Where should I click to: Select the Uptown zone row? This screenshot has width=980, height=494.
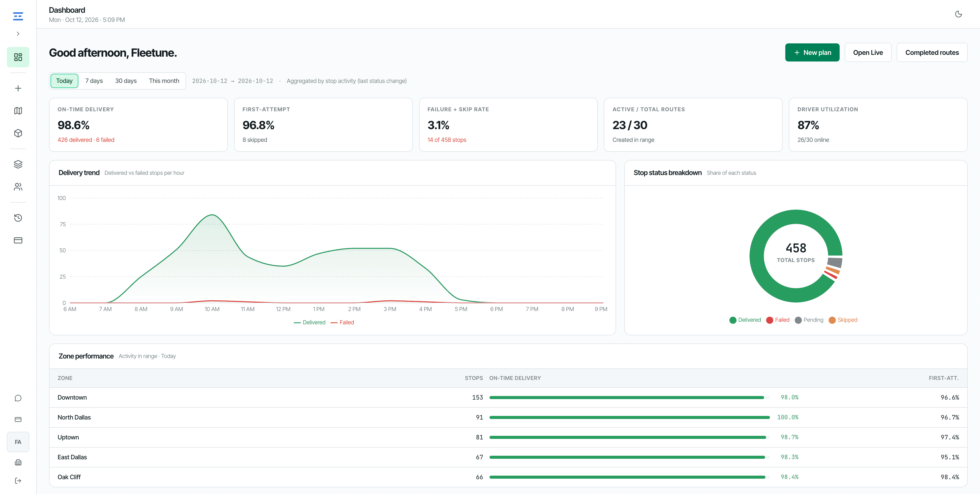point(508,437)
